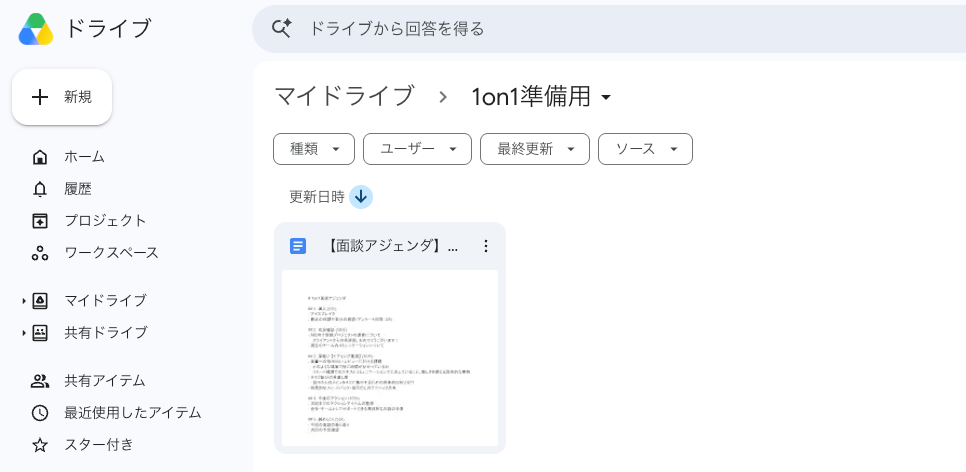The image size is (966, 472).
Task: Open the 1on1準備用 folder dropdown
Action: click(x=542, y=97)
